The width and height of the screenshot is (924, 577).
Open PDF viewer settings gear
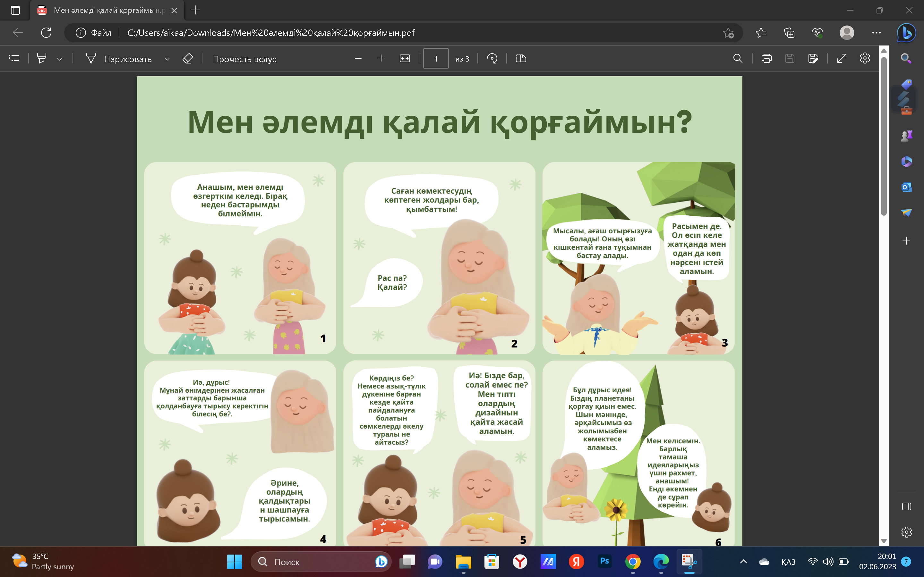coord(865,58)
